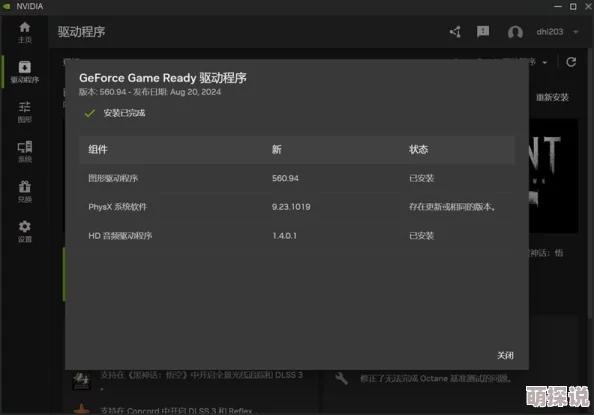This screenshot has width=594, height=415.
Task: Click the NVIDIA logo in title bar
Action: [x=6, y=6]
